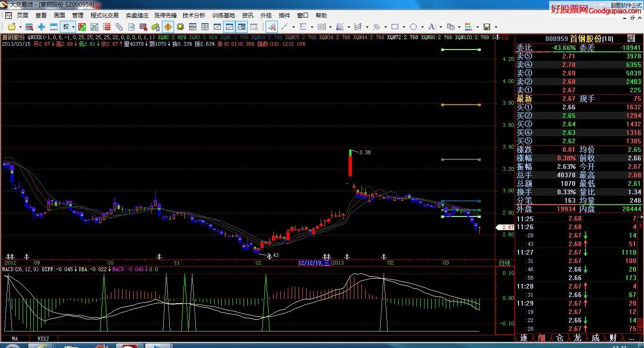Switch to the 仓 tab
The image size is (644, 348).
click(x=560, y=338)
